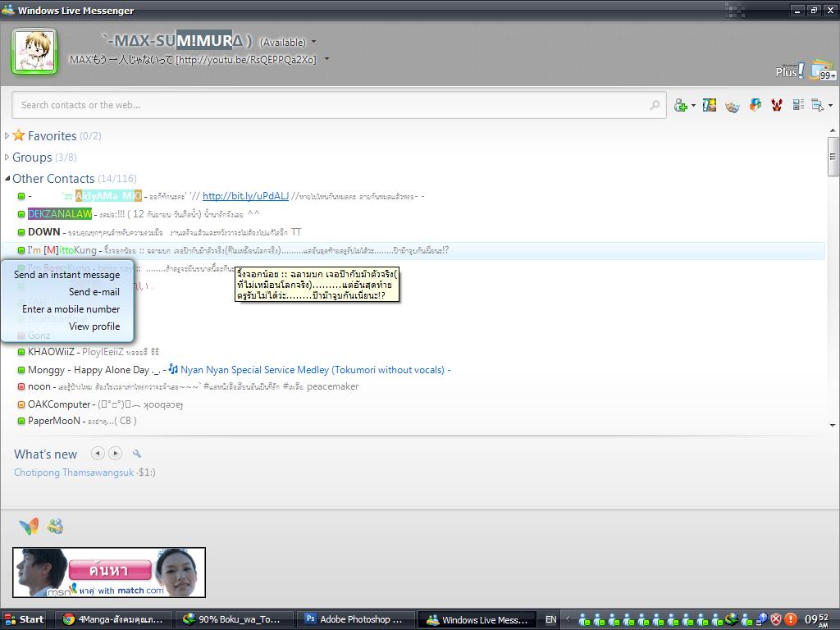Click the Start button on taskbar

pos(24,619)
